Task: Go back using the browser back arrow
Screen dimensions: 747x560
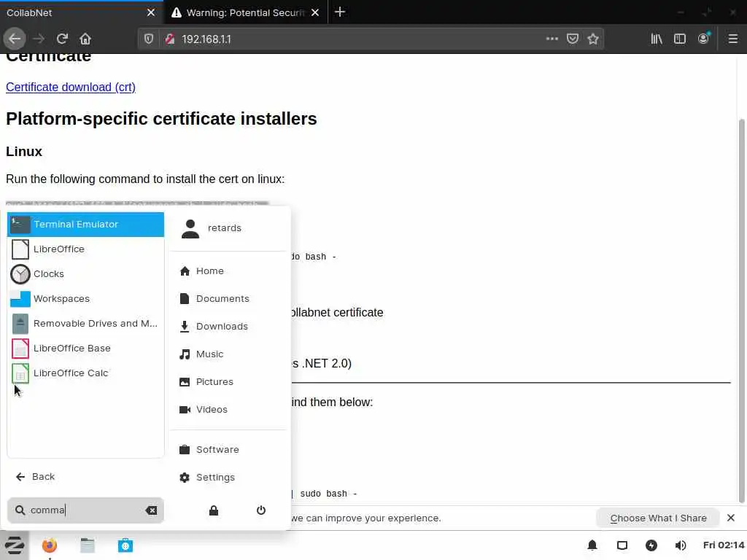Action: coord(15,39)
